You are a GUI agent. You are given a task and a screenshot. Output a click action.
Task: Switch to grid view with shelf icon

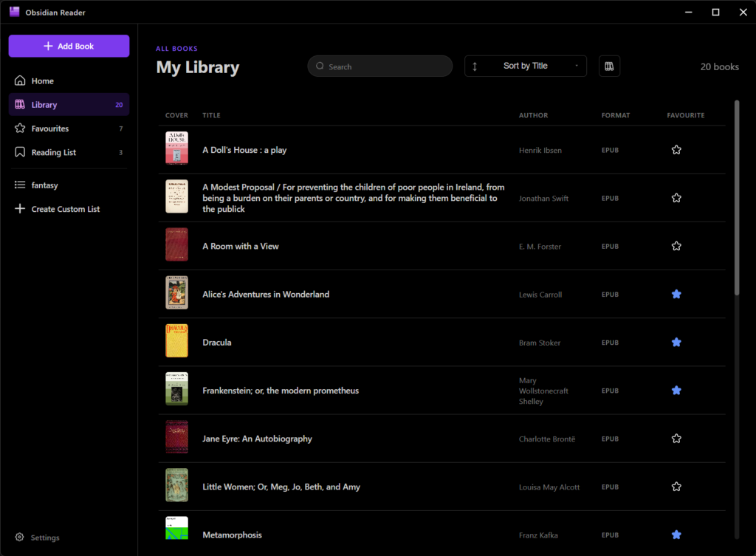tap(609, 66)
